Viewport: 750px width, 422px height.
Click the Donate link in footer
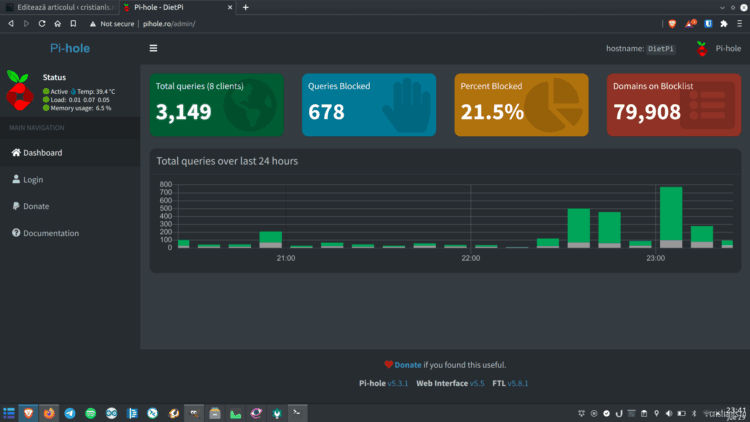coord(407,365)
